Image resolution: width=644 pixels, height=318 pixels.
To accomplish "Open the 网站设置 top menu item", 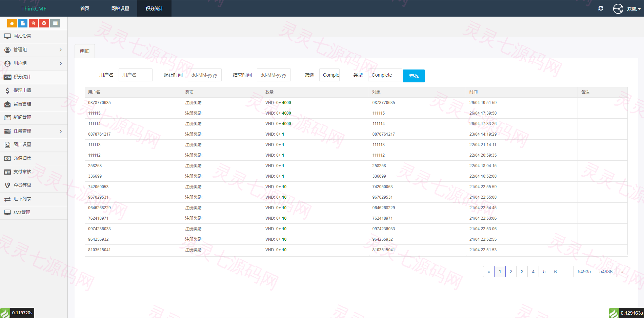I will [x=120, y=8].
